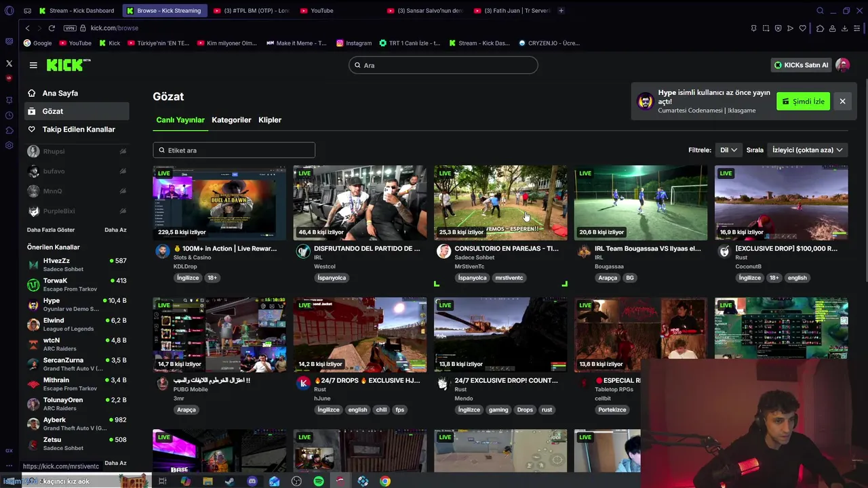
Task: Click the Arapça tag under Bougassaa
Action: [x=608, y=278]
